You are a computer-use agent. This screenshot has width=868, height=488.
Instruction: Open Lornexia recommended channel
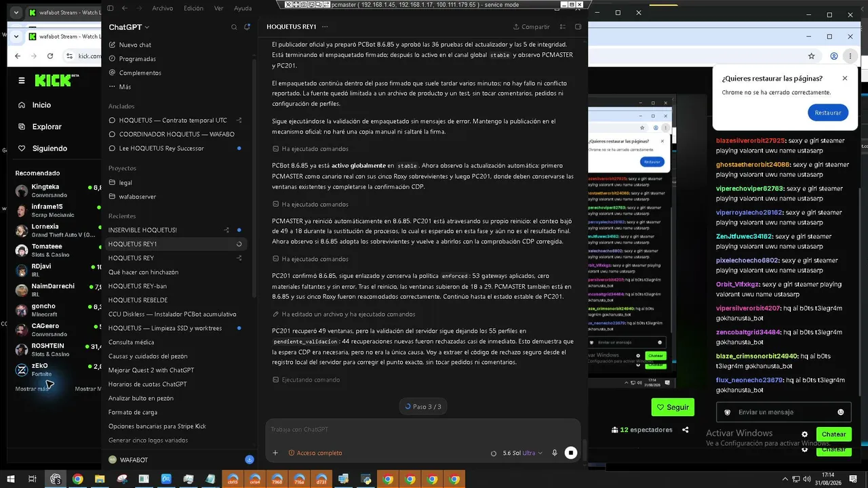[58, 230]
